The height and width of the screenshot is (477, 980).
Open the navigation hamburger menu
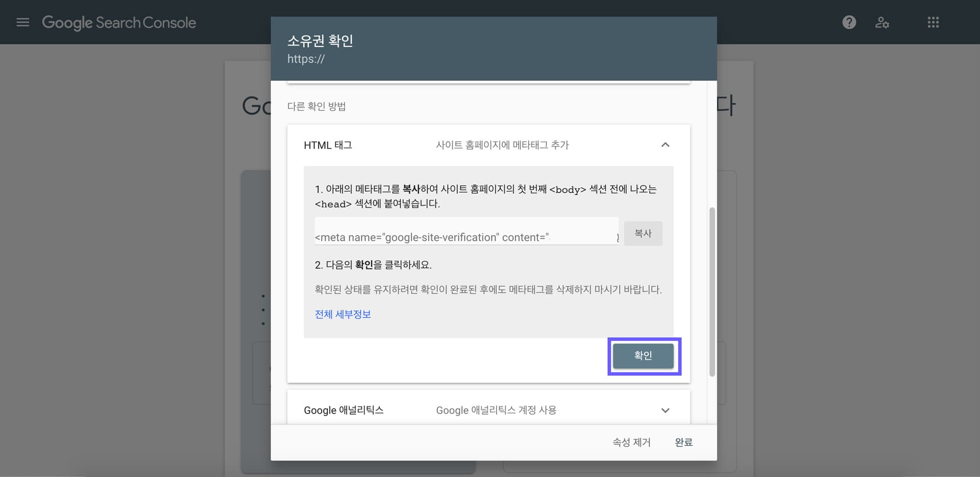(x=22, y=22)
